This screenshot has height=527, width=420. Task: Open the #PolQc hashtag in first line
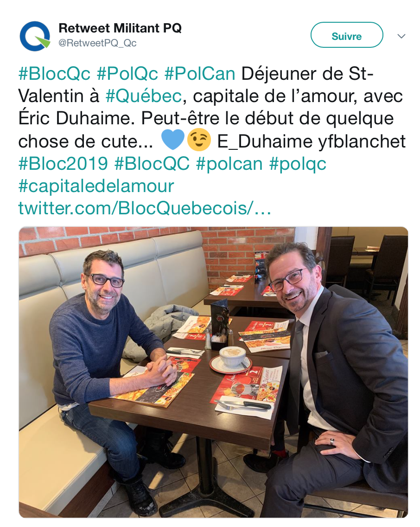click(127, 74)
